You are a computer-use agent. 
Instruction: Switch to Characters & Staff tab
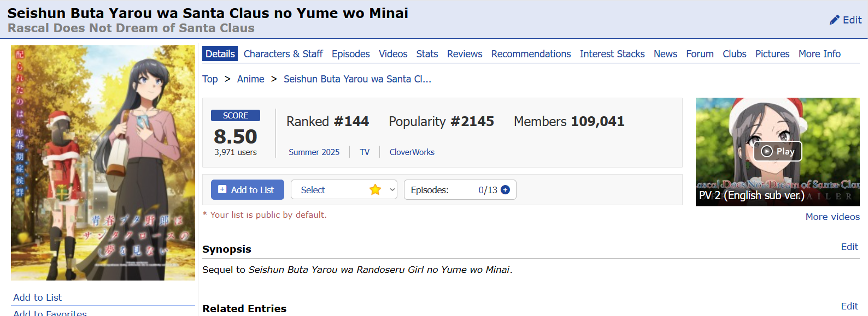click(283, 54)
